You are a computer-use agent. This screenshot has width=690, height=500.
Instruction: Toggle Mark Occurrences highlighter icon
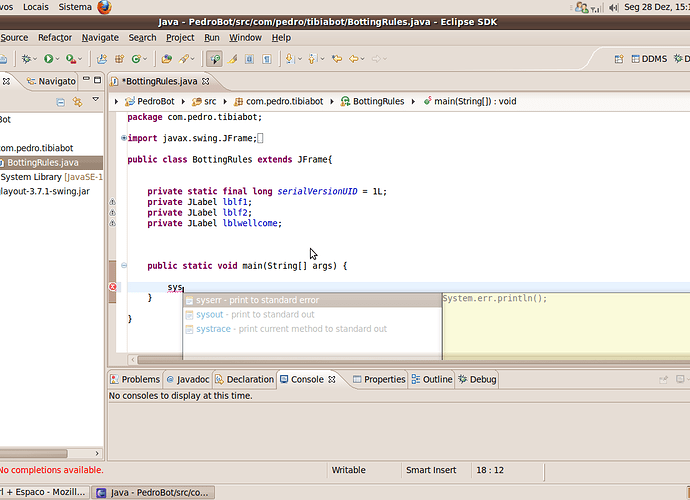tap(232, 59)
